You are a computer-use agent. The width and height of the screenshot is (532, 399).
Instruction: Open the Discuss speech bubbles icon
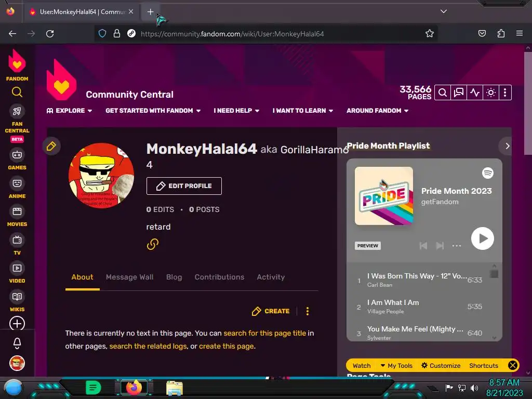458,92
